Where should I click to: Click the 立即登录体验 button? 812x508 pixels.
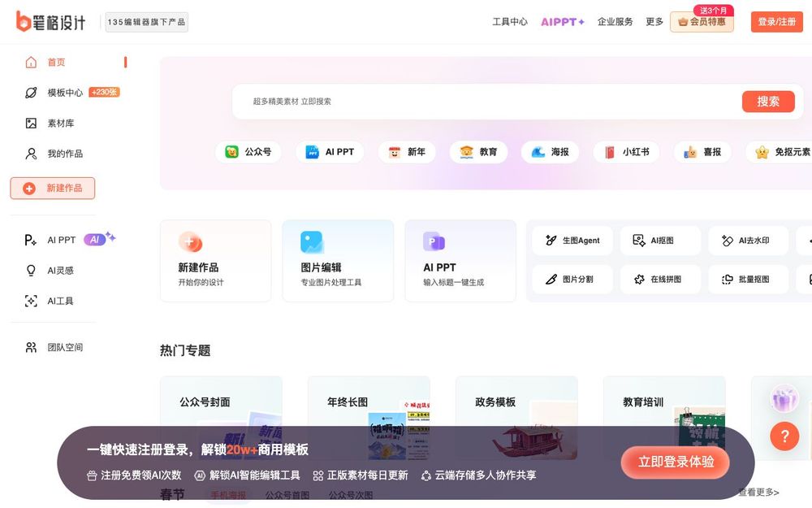(x=676, y=461)
